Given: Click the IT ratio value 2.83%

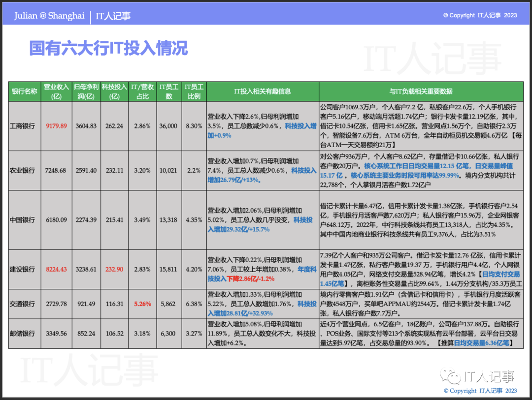Looking at the screenshot, I should [142, 270].
